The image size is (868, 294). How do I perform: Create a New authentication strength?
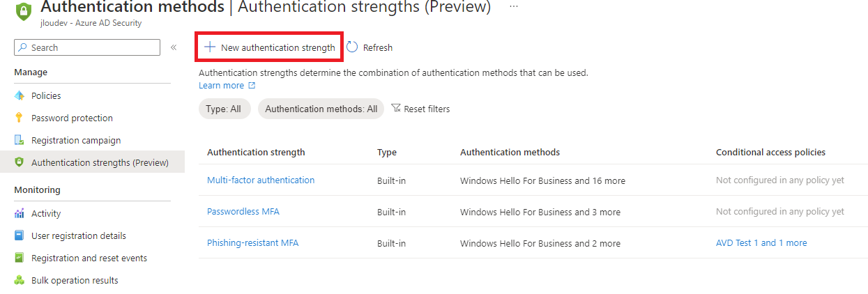(x=269, y=47)
